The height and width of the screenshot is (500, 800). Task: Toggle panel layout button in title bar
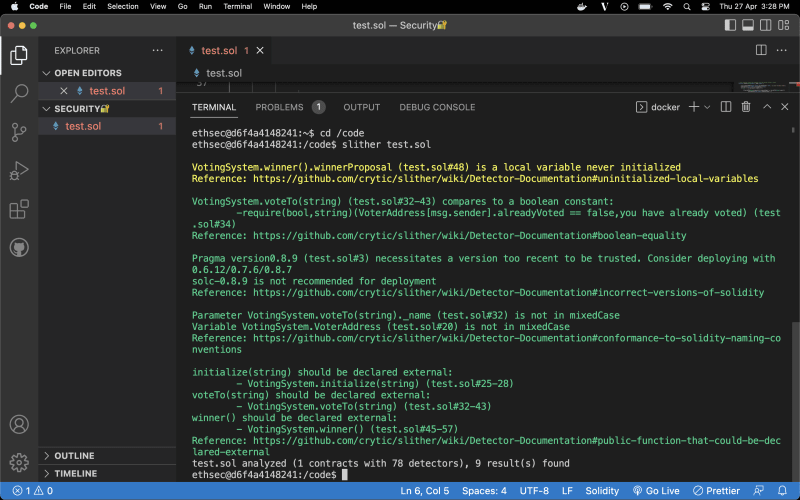(748, 25)
